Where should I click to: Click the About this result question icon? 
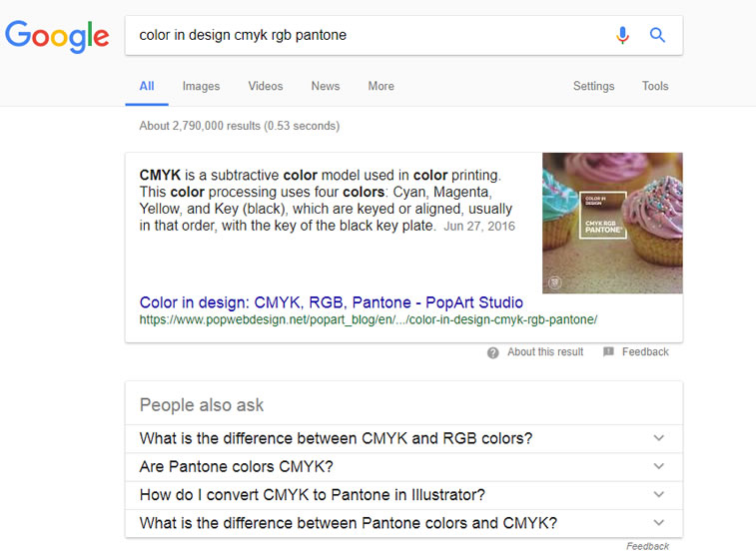(x=492, y=352)
